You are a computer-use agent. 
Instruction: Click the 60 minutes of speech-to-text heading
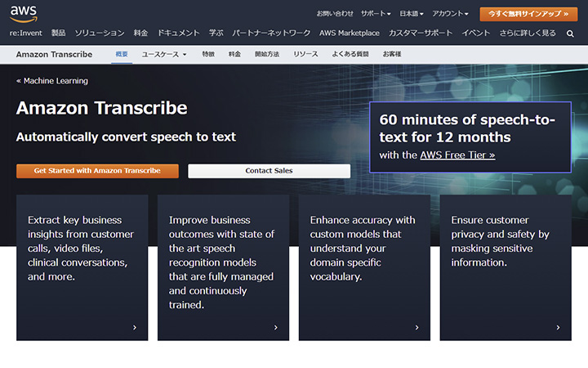(467, 128)
